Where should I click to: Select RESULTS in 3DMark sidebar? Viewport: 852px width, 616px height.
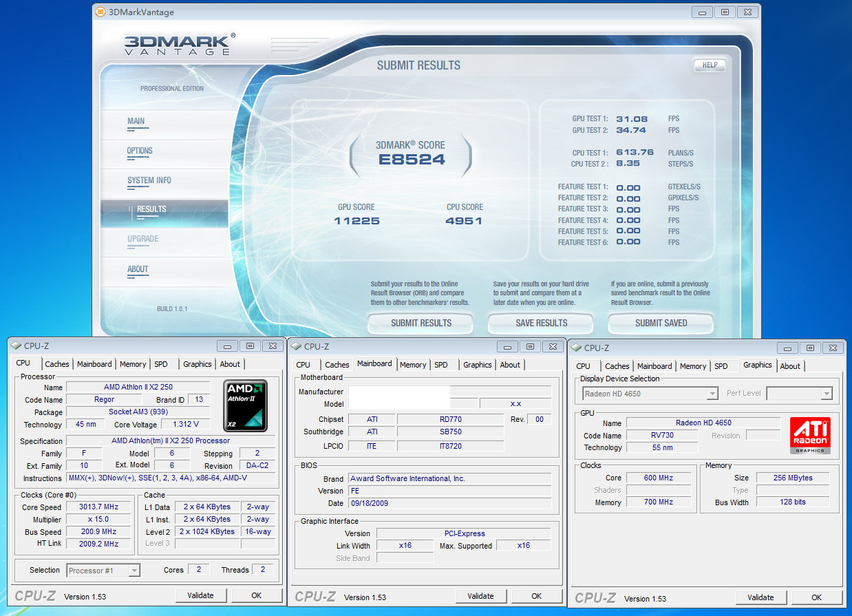click(151, 209)
